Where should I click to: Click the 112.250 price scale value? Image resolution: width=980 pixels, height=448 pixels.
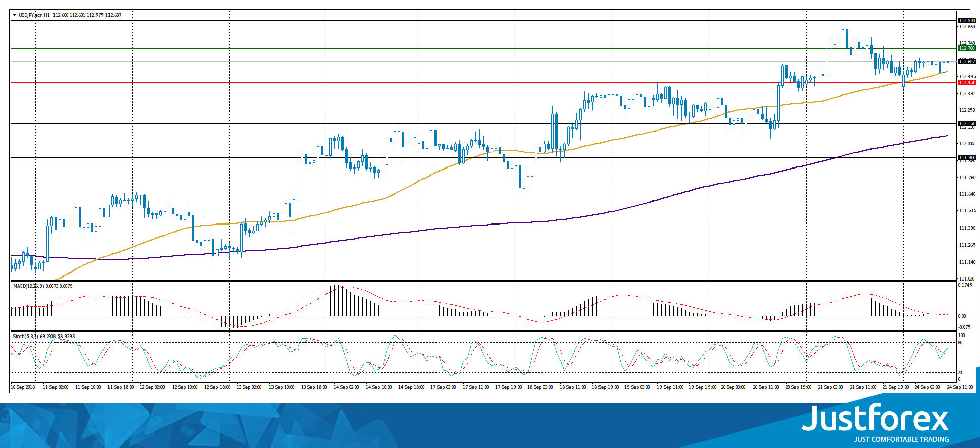pyautogui.click(x=967, y=110)
